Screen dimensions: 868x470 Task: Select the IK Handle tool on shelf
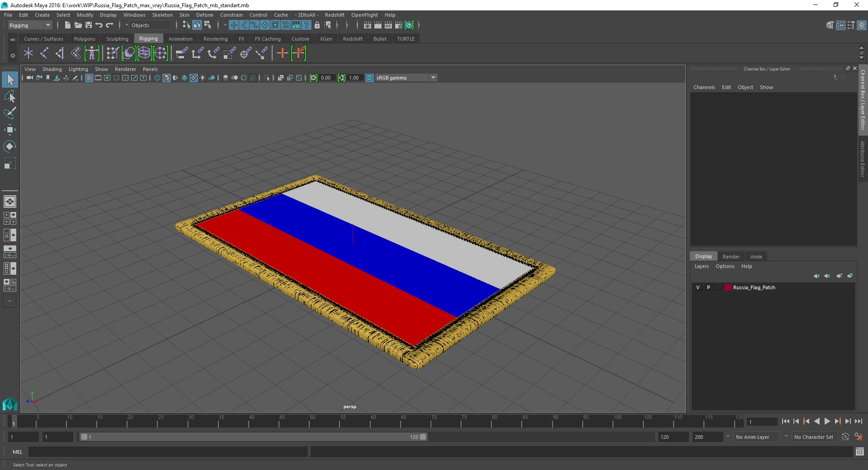pos(60,53)
